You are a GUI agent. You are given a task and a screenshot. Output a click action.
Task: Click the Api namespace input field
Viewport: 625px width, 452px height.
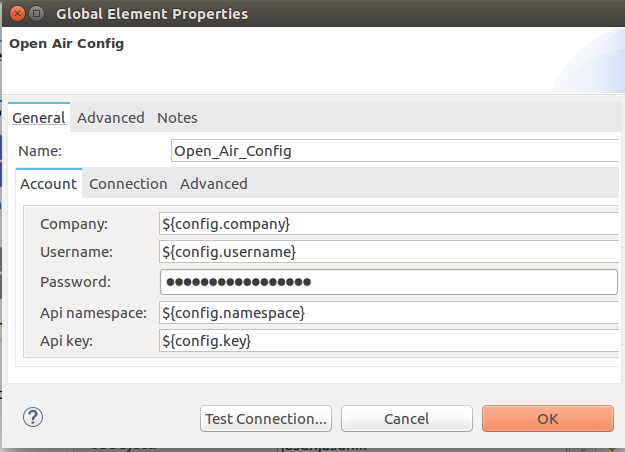click(x=388, y=313)
